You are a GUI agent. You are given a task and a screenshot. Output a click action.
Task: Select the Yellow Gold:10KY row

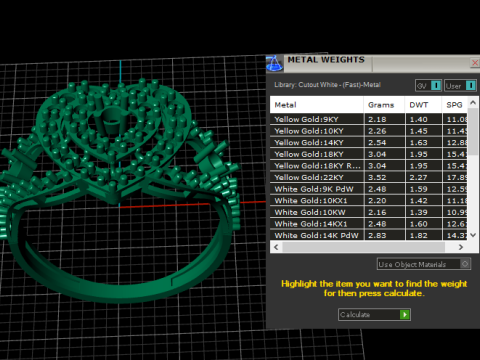pyautogui.click(x=369, y=131)
